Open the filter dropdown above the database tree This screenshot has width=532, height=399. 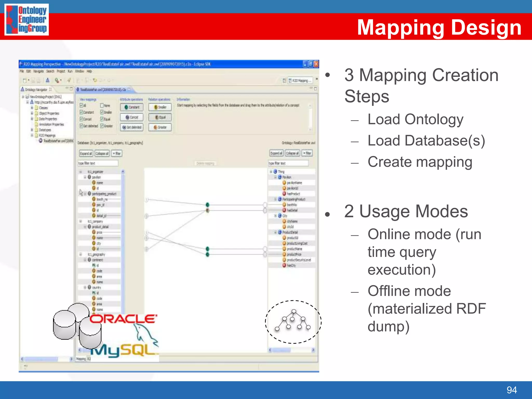coord(117,154)
